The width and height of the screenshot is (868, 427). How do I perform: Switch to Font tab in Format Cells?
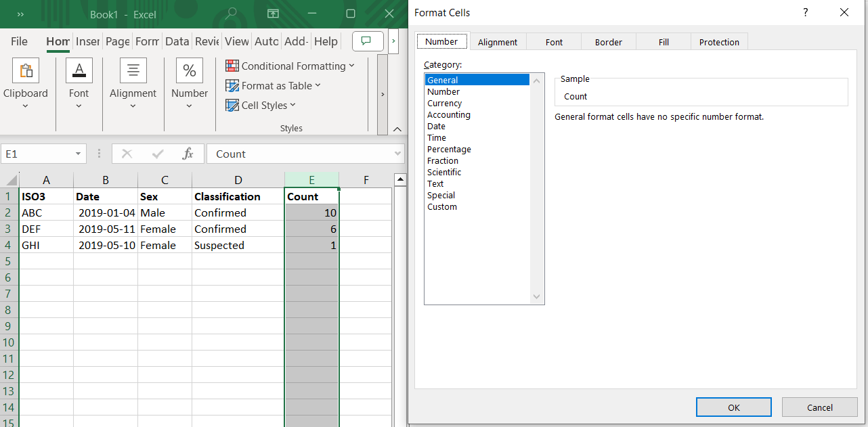[554, 42]
